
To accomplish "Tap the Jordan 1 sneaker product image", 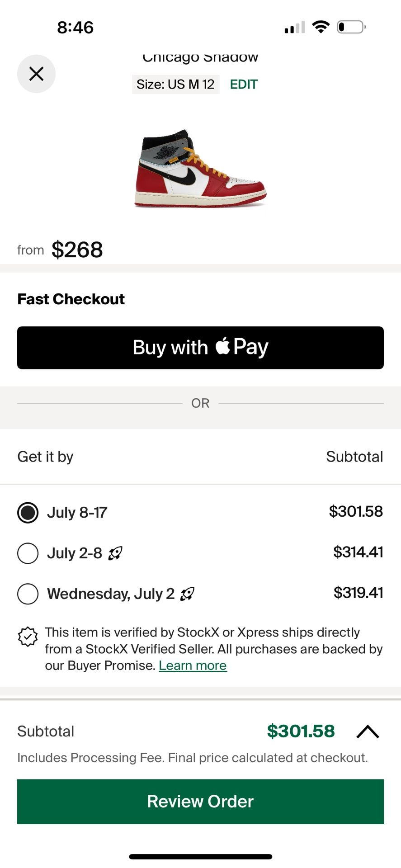I will (x=200, y=169).
